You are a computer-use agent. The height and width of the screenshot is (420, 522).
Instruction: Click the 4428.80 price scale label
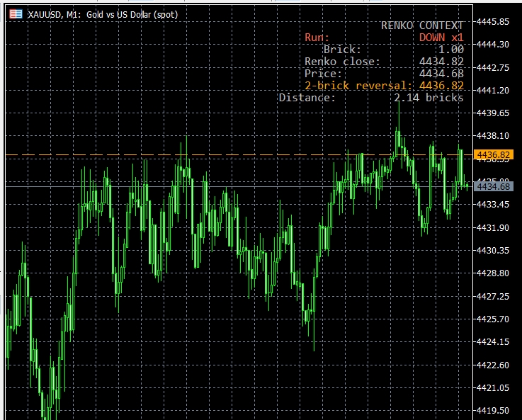tap(493, 273)
